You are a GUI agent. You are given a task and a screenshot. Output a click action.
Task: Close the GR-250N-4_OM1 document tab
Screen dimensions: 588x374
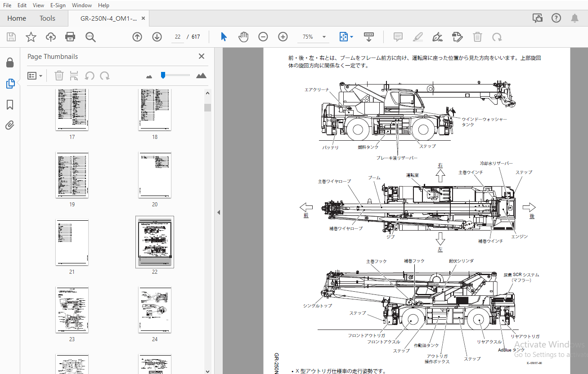(143, 18)
